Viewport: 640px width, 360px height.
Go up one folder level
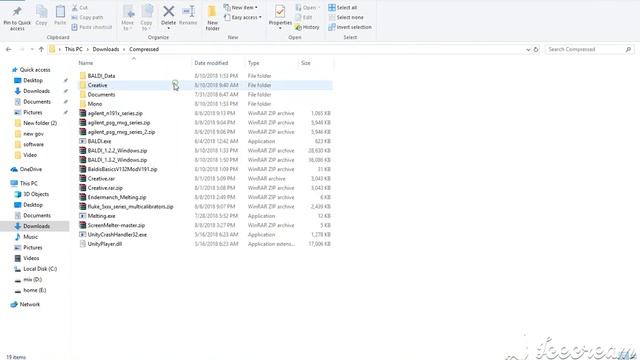click(41, 49)
